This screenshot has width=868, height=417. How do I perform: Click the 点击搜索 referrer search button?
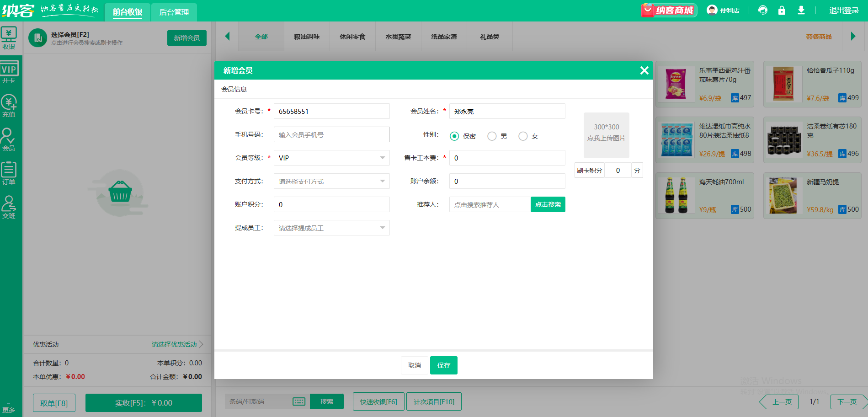(548, 204)
